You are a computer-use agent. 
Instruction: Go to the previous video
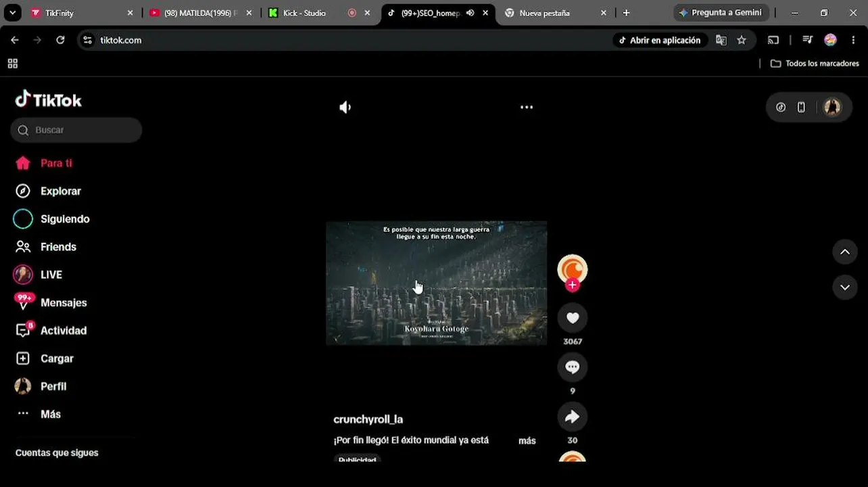tap(845, 252)
